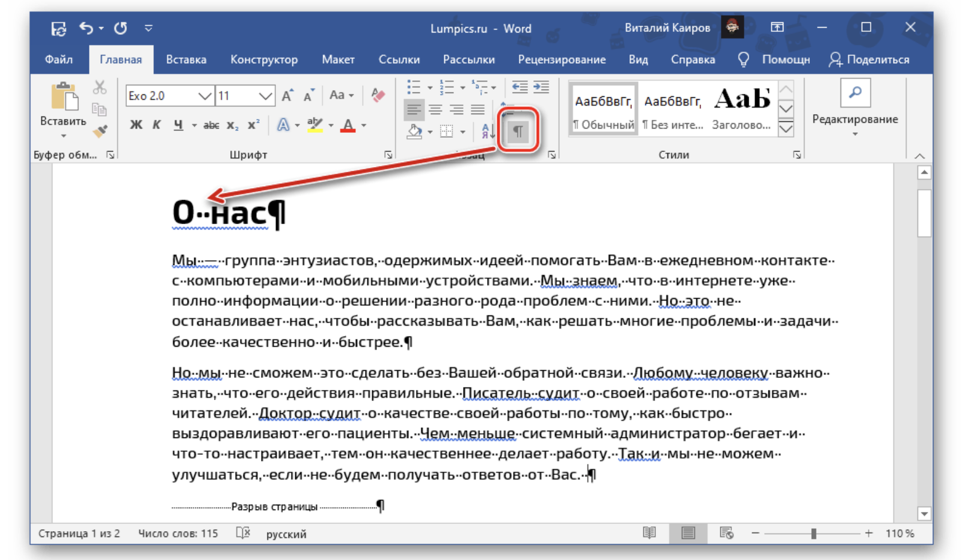Toggle underline Ч formatting
Viewport: 962px width, 560px height.
(178, 125)
